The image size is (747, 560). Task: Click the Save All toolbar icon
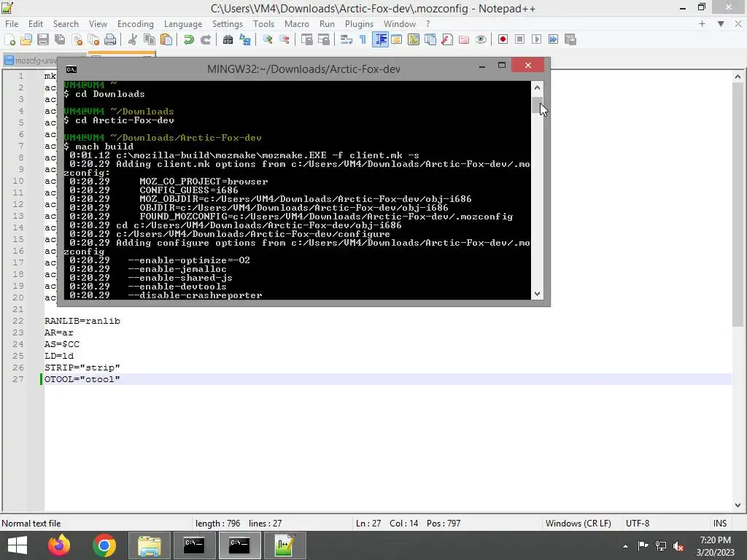60,39
